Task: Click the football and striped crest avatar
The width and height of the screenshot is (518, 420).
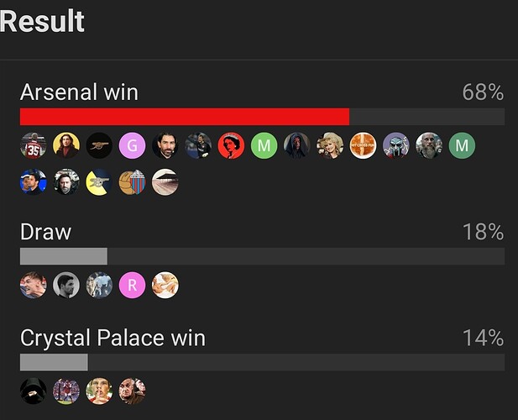Action: click(x=132, y=182)
